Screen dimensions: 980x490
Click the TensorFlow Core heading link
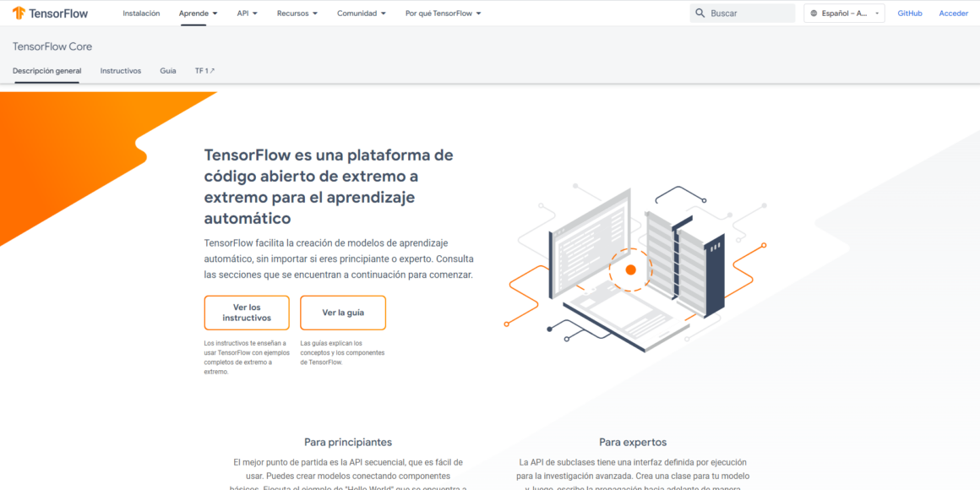52,46
